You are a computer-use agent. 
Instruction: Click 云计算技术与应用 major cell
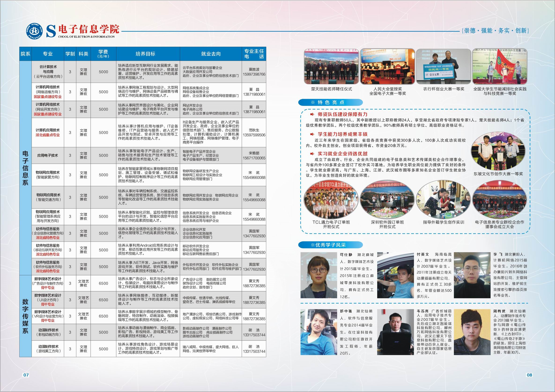pos(48,71)
